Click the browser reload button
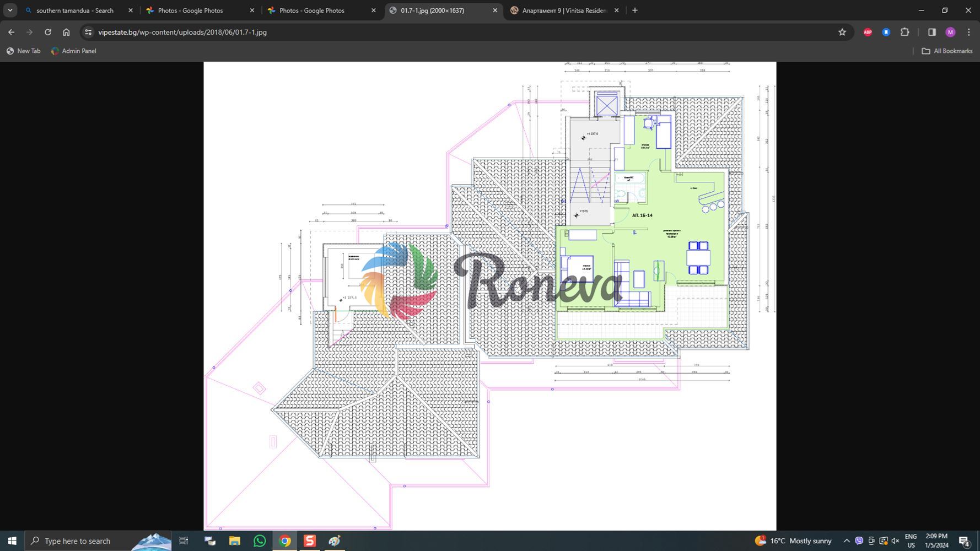The height and width of the screenshot is (551, 980). pyautogui.click(x=48, y=32)
